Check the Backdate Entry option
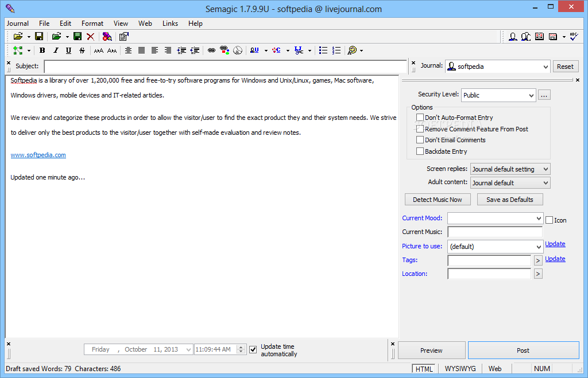This screenshot has width=588, height=378. tap(420, 151)
